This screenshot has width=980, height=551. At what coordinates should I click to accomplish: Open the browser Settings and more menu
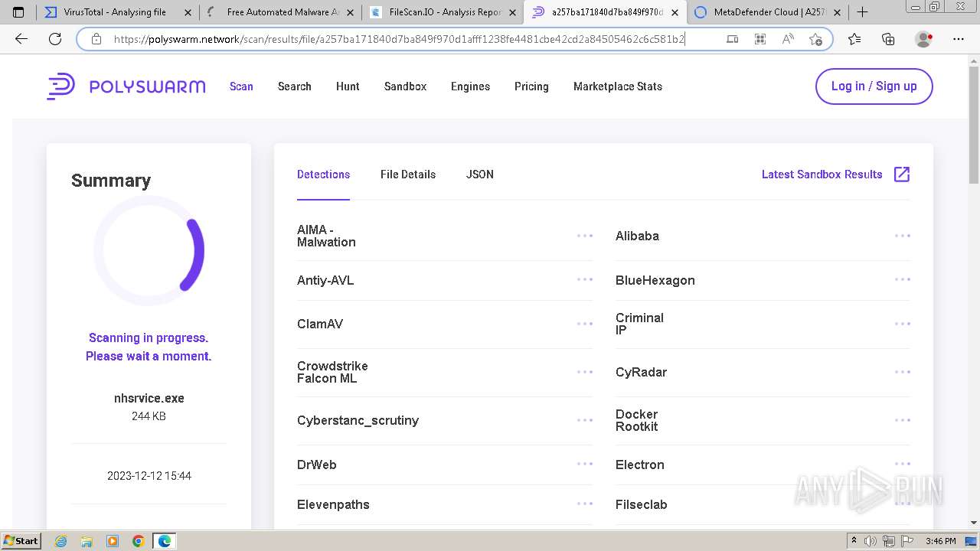(x=959, y=39)
